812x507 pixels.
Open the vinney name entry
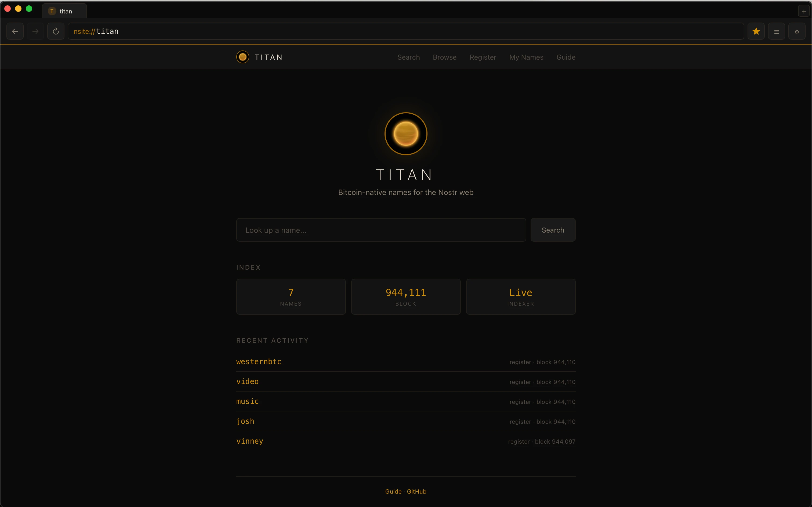tap(249, 441)
